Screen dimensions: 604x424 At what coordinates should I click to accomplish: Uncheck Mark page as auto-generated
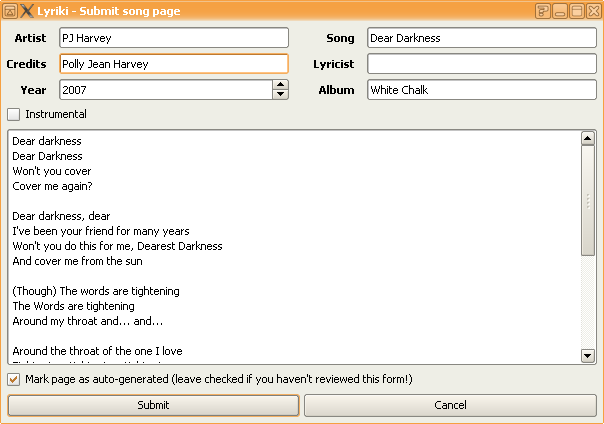pyautogui.click(x=13, y=379)
